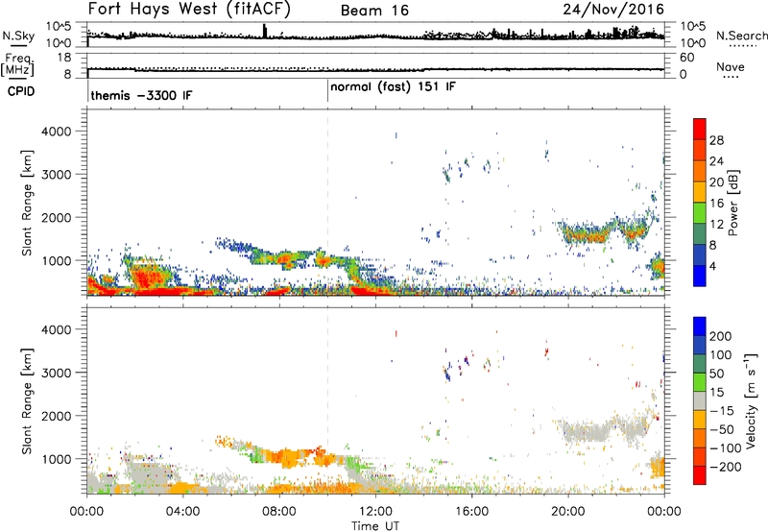
Task: Click the 'Velocity [m s-1]' colorbar label
Action: (x=751, y=400)
